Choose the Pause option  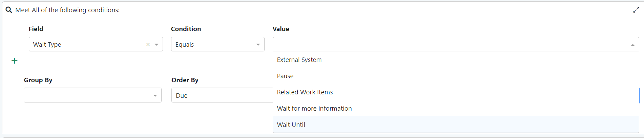pos(285,76)
